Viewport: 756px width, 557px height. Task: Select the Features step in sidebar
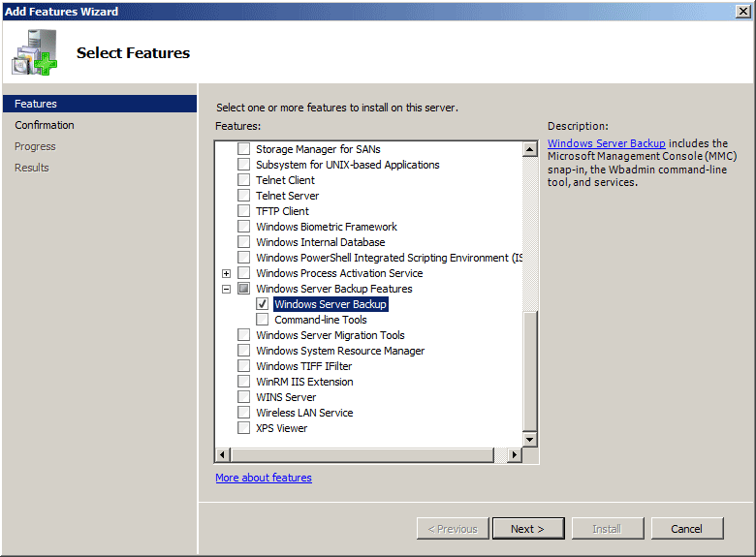(100, 104)
